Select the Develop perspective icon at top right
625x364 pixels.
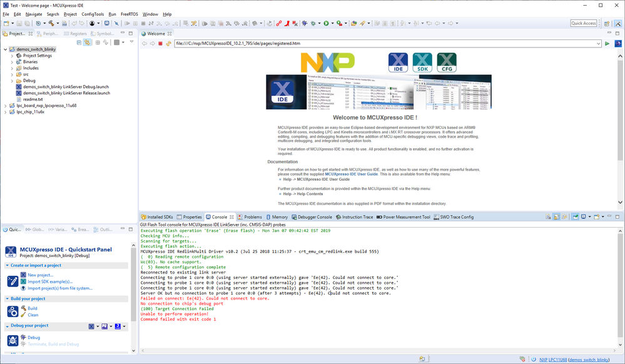(618, 24)
